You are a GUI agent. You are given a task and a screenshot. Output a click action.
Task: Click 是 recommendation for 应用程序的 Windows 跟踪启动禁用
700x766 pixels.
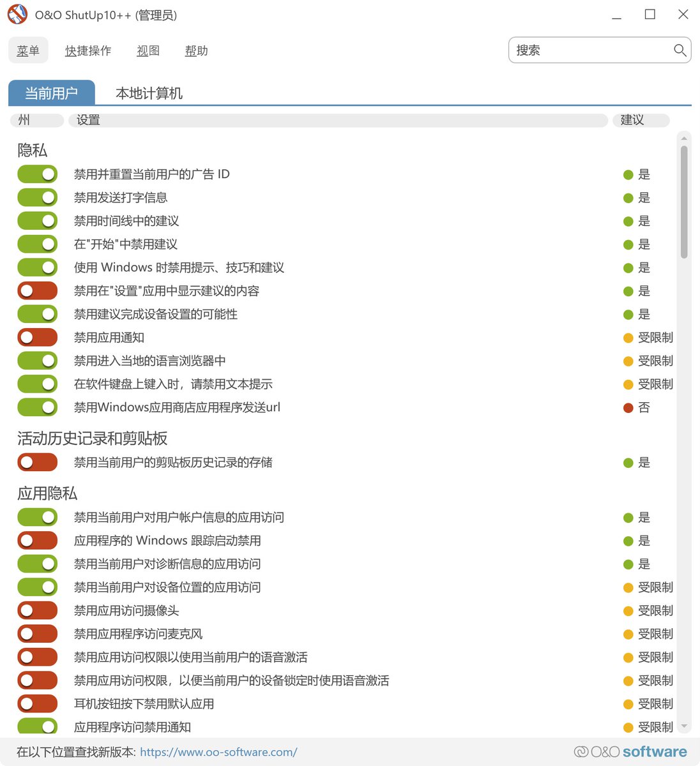[644, 541]
